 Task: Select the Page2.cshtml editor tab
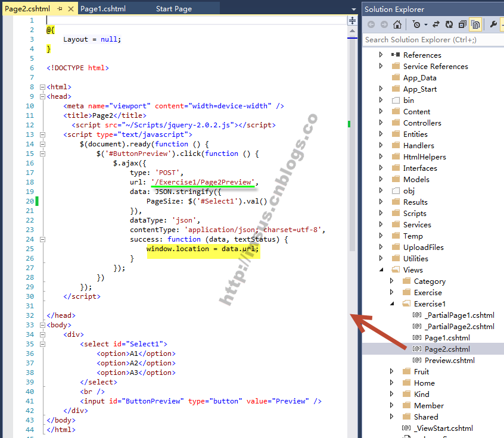(x=27, y=9)
